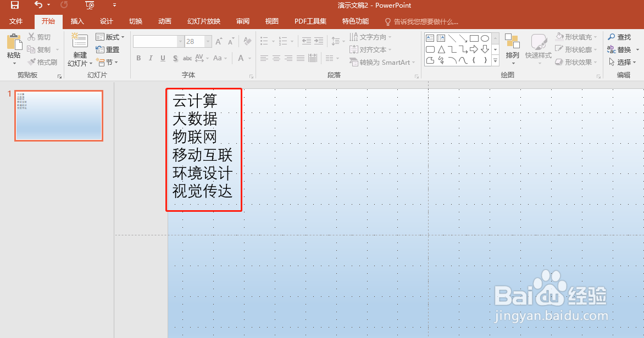Select the oval shape in shapes gallery

[x=484, y=38]
